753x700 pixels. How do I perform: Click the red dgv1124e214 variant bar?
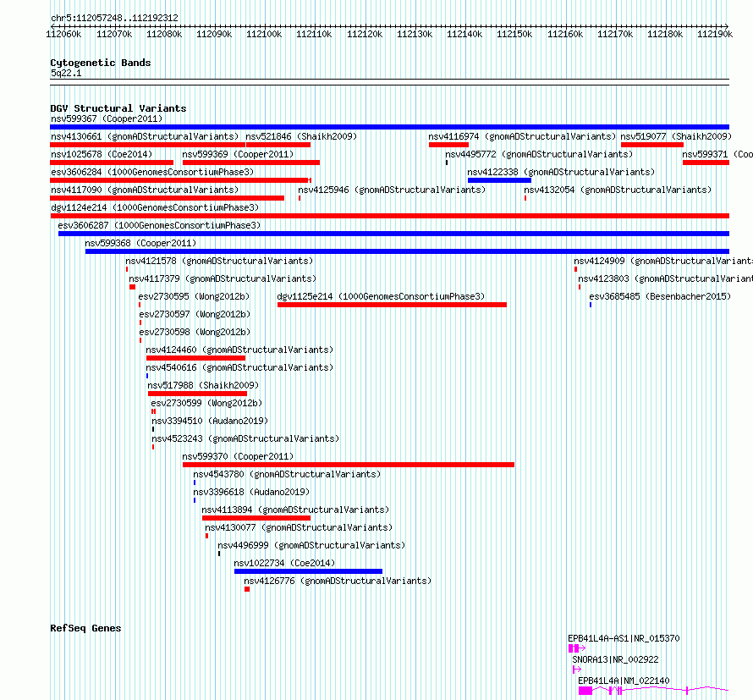pos(389,216)
